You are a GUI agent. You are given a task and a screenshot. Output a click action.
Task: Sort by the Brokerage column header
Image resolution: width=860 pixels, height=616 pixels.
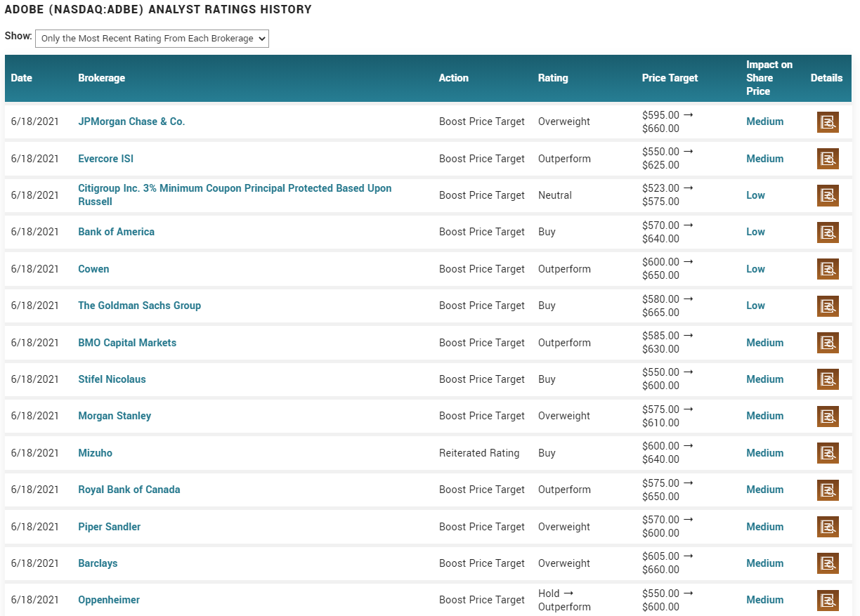click(101, 78)
